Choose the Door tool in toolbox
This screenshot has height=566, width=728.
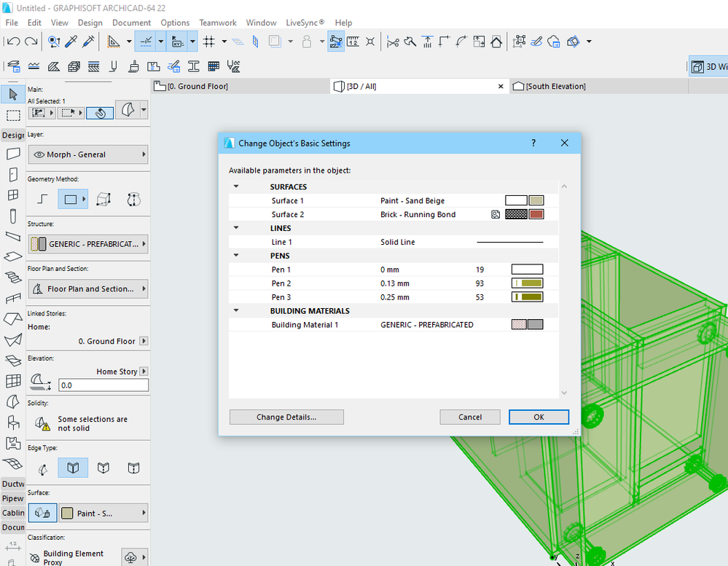coord(12,175)
